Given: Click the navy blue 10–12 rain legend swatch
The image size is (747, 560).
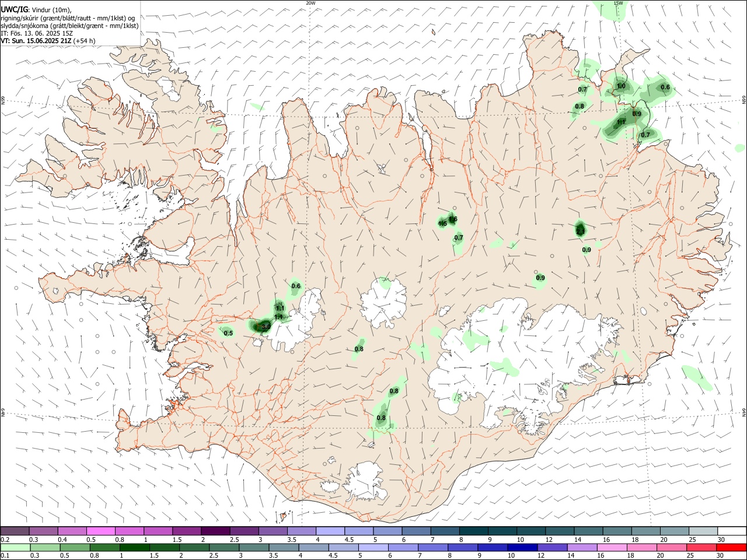Looking at the screenshot, I should point(522,548).
